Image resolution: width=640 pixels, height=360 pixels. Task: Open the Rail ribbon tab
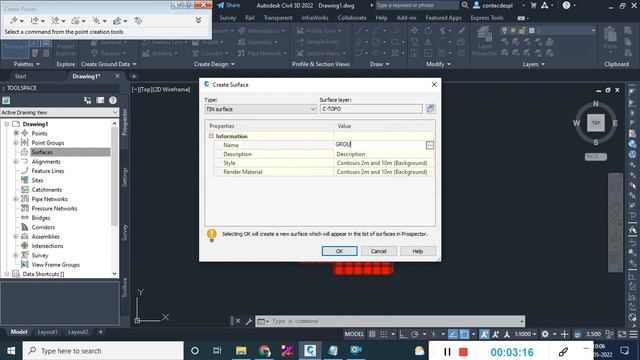point(250,18)
